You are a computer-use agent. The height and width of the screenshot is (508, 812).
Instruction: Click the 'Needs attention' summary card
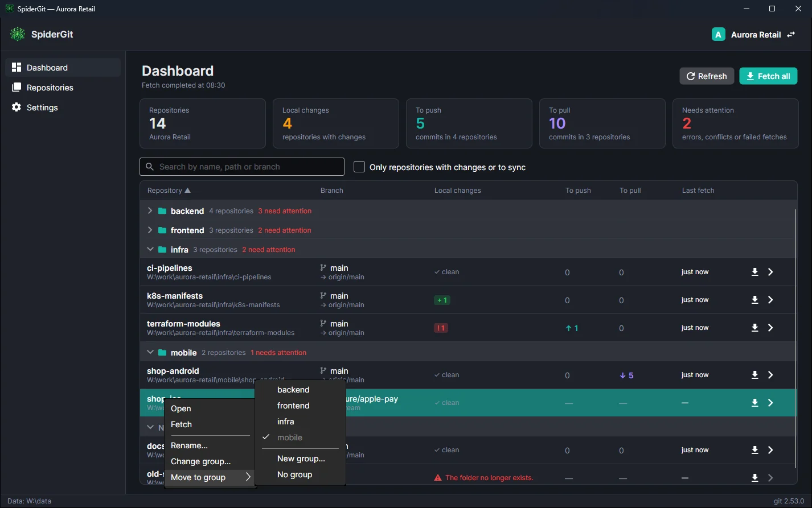(x=735, y=123)
